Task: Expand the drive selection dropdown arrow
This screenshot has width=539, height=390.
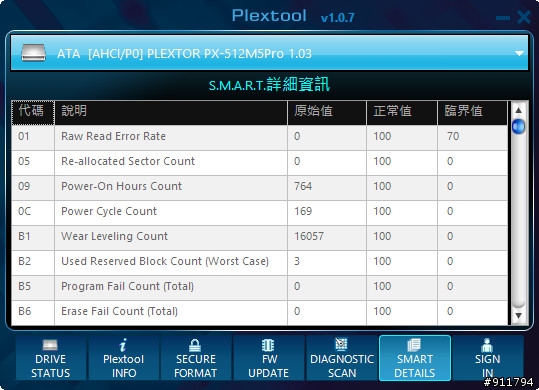Action: pos(519,53)
